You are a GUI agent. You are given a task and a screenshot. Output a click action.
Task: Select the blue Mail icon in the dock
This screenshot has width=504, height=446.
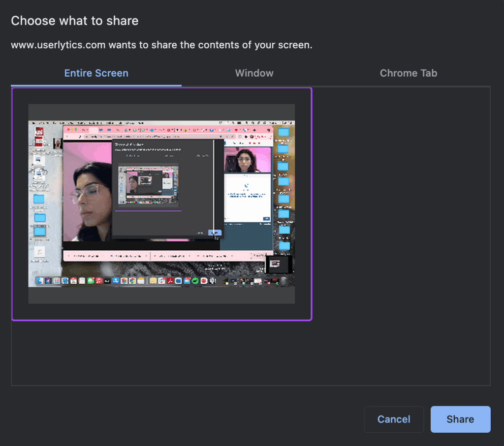pos(116,281)
